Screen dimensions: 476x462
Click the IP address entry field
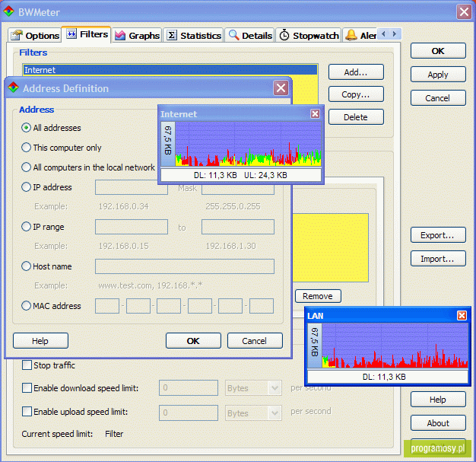click(x=132, y=187)
